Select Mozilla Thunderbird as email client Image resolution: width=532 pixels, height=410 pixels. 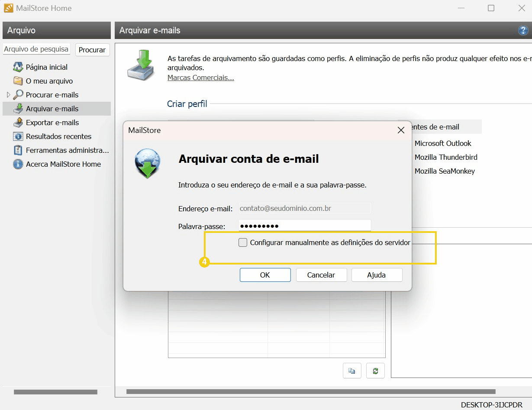[446, 157]
